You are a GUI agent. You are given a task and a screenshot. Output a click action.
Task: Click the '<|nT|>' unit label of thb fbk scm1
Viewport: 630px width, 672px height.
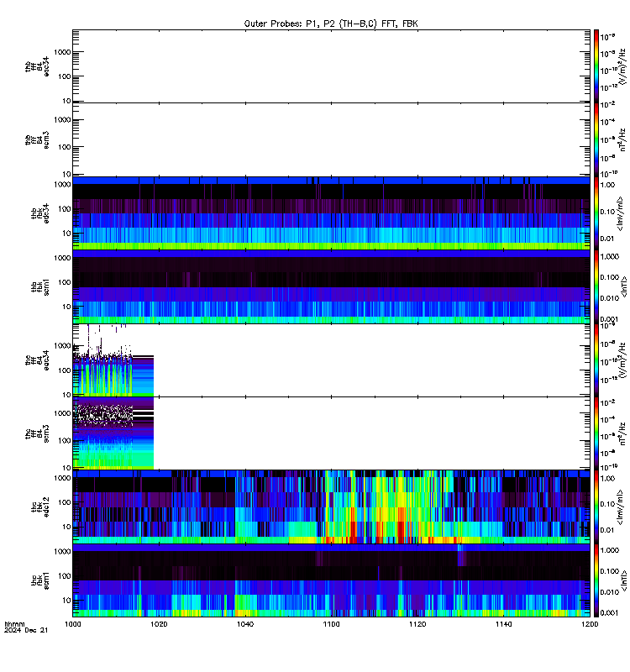click(624, 287)
